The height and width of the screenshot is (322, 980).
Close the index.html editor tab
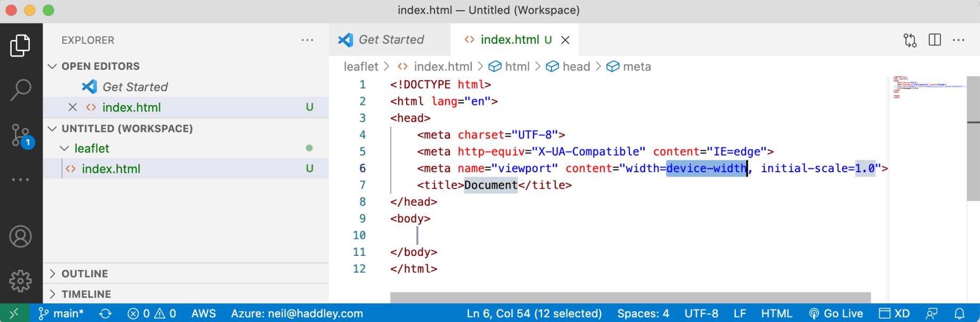(565, 40)
